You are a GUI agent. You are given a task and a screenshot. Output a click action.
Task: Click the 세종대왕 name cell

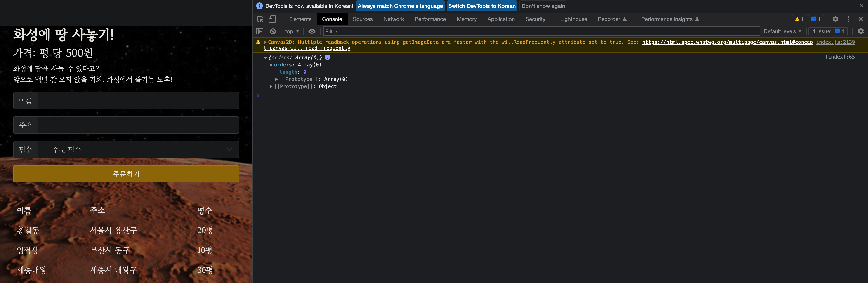[32, 270]
